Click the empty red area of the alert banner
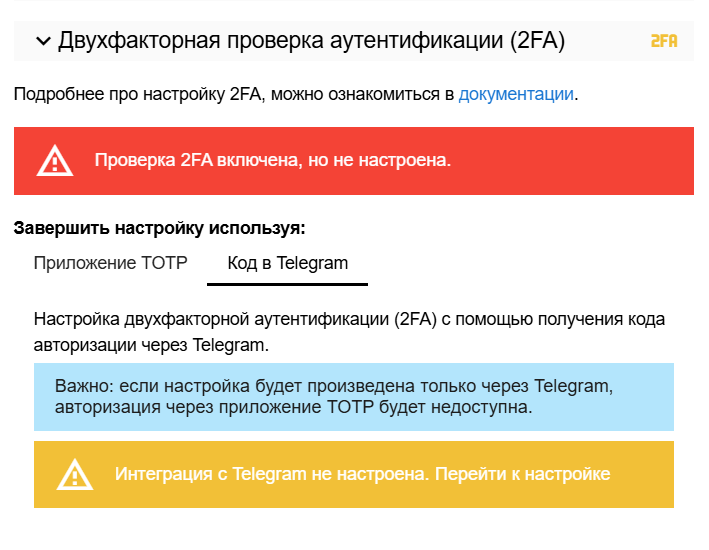 pyautogui.click(x=572, y=161)
